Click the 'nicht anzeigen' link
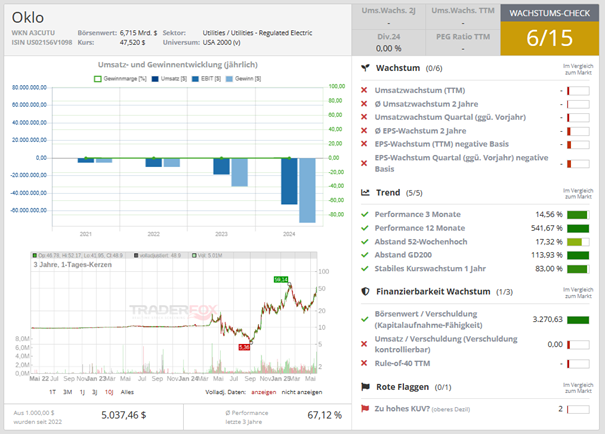The image size is (605, 434). click(302, 392)
